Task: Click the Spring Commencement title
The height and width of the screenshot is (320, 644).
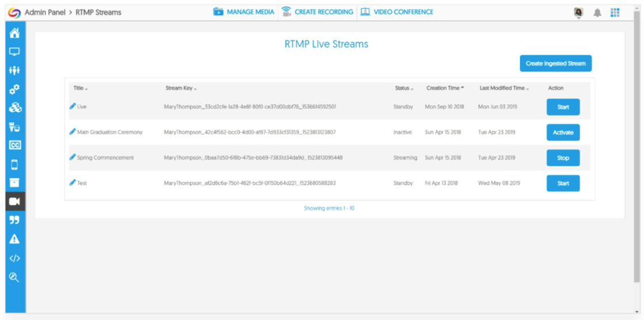Action: (x=105, y=158)
